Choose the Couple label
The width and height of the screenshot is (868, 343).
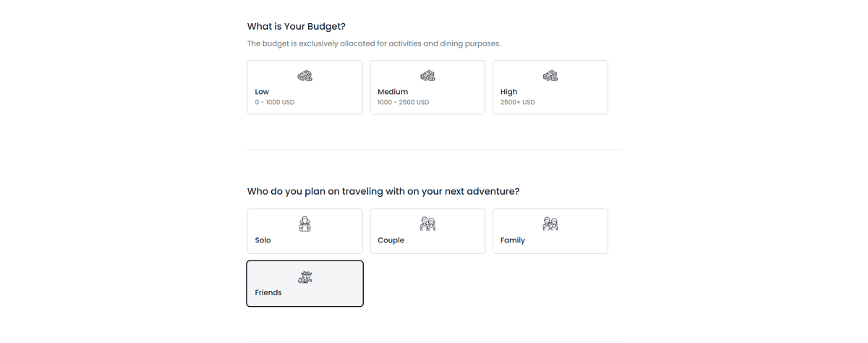(391, 240)
